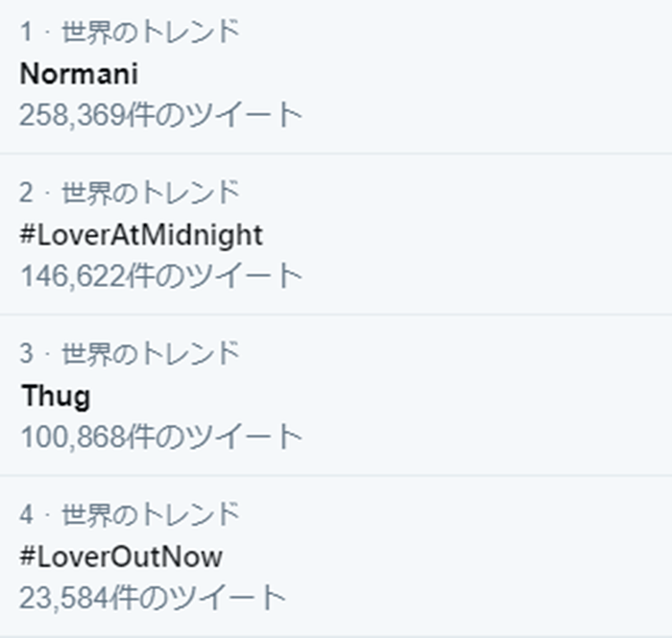The image size is (672, 638).
Task: Click the 100,868件のツイート count
Action: (160, 437)
